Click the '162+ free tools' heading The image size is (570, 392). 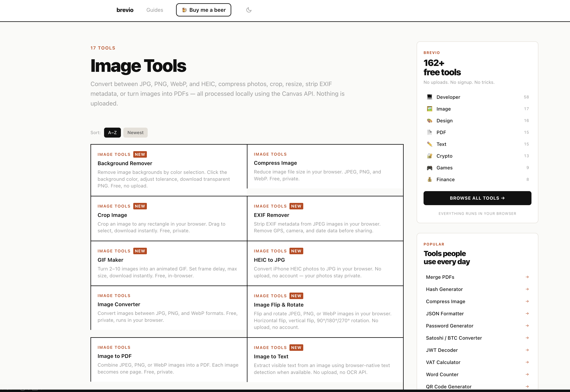442,68
